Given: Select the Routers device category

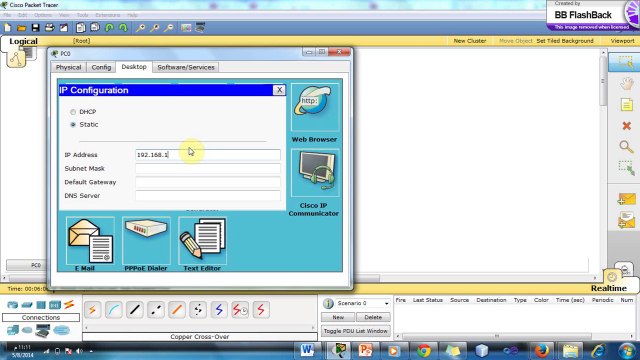Looking at the screenshot, I should tap(12, 304).
